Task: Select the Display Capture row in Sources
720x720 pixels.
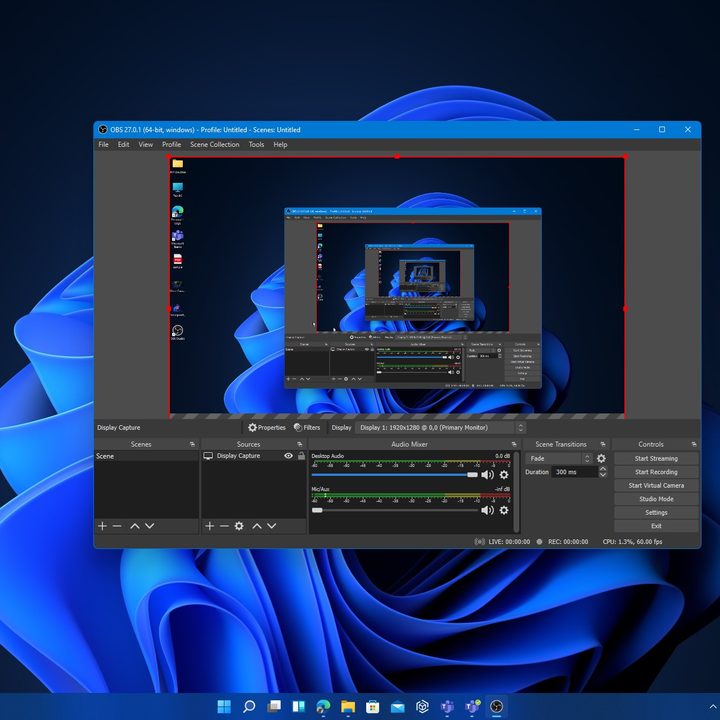Action: 254,456
